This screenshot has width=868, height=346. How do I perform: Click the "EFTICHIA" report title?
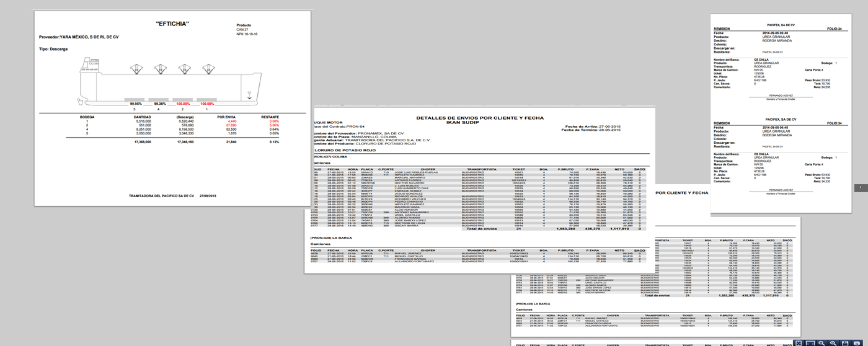coord(172,24)
